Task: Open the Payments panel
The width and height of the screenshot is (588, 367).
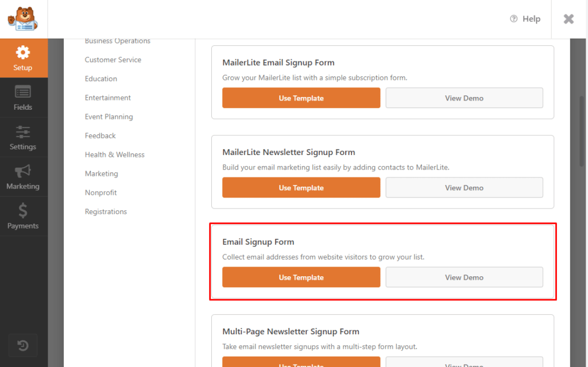Action: (x=24, y=217)
